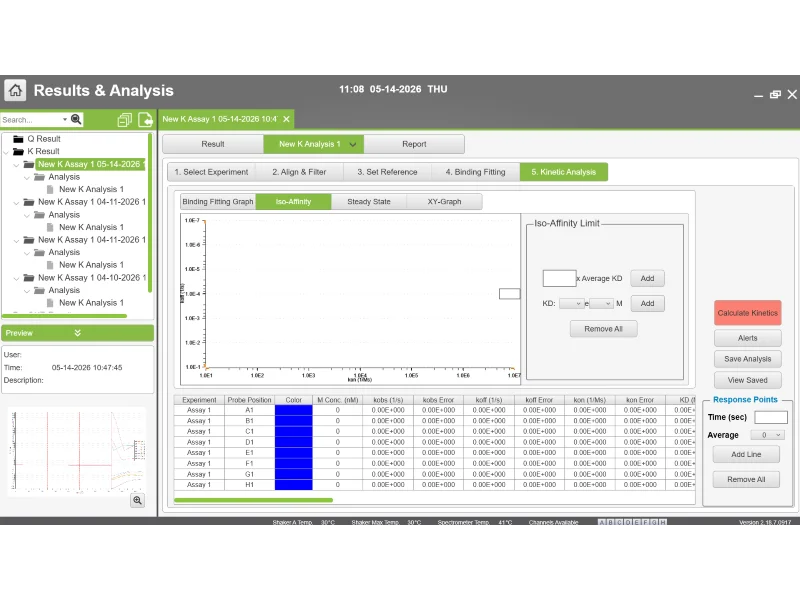Click Add next to the KD M field

[x=647, y=304]
